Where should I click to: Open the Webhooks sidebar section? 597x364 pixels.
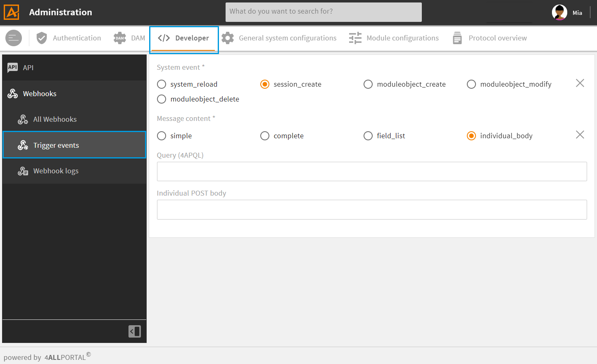click(x=74, y=94)
